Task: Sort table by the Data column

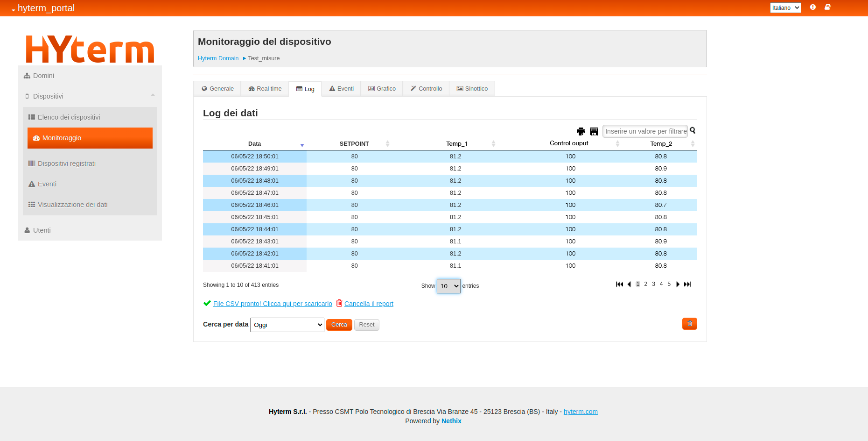Action: pos(255,144)
